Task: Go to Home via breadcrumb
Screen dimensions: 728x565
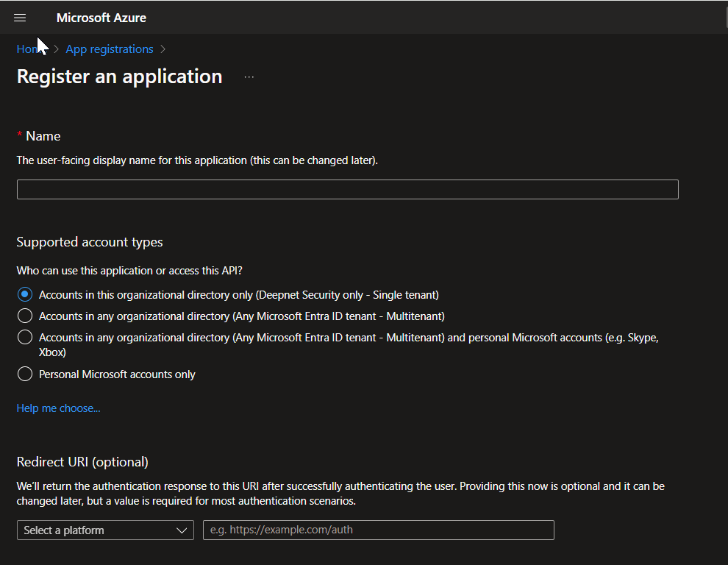Action: (26, 49)
